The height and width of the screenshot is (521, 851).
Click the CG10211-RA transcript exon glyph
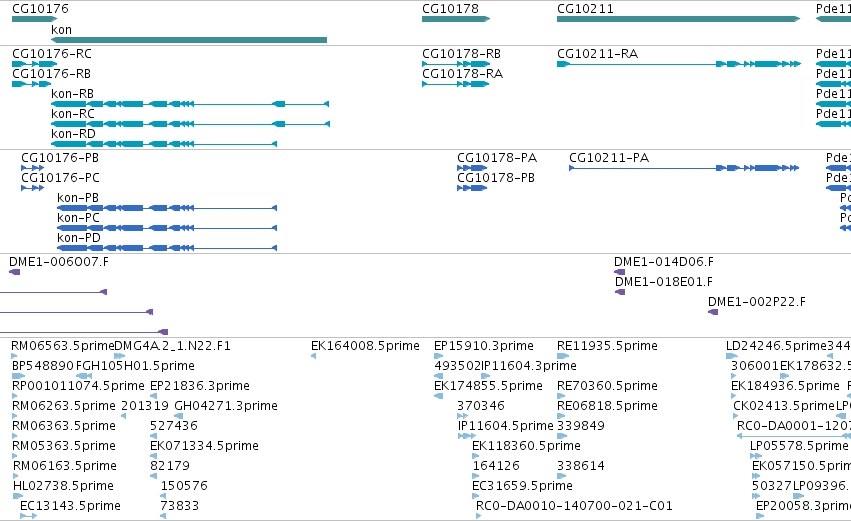[x=679, y=64]
